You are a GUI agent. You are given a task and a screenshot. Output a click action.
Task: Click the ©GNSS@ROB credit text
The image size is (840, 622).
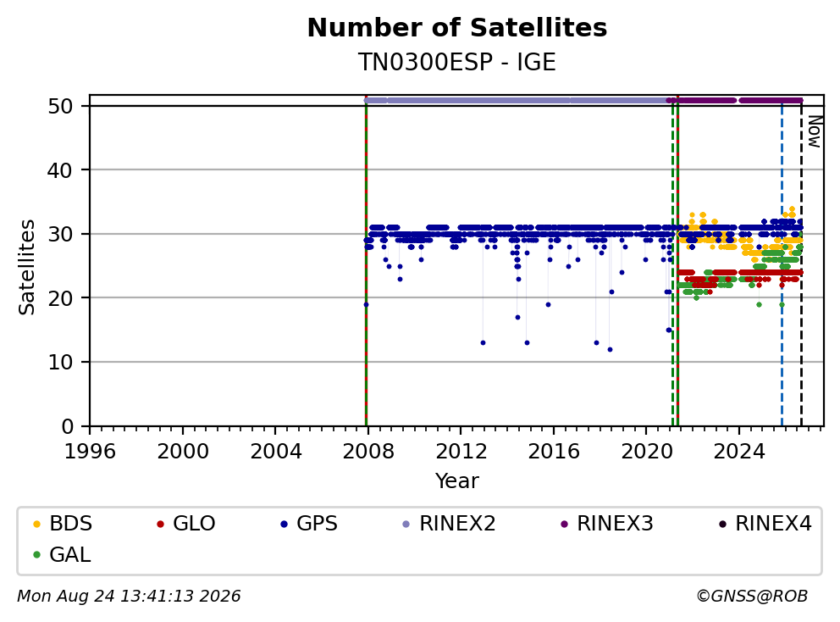coord(752,597)
